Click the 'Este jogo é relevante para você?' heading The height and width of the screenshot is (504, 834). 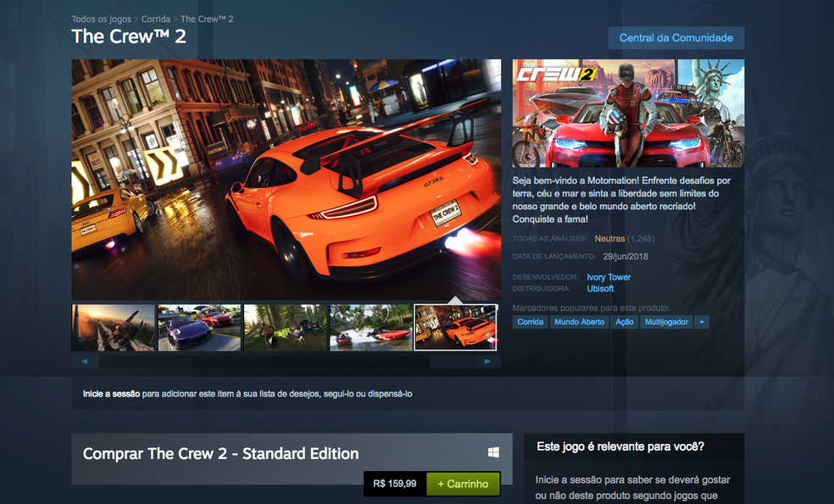click(x=620, y=446)
